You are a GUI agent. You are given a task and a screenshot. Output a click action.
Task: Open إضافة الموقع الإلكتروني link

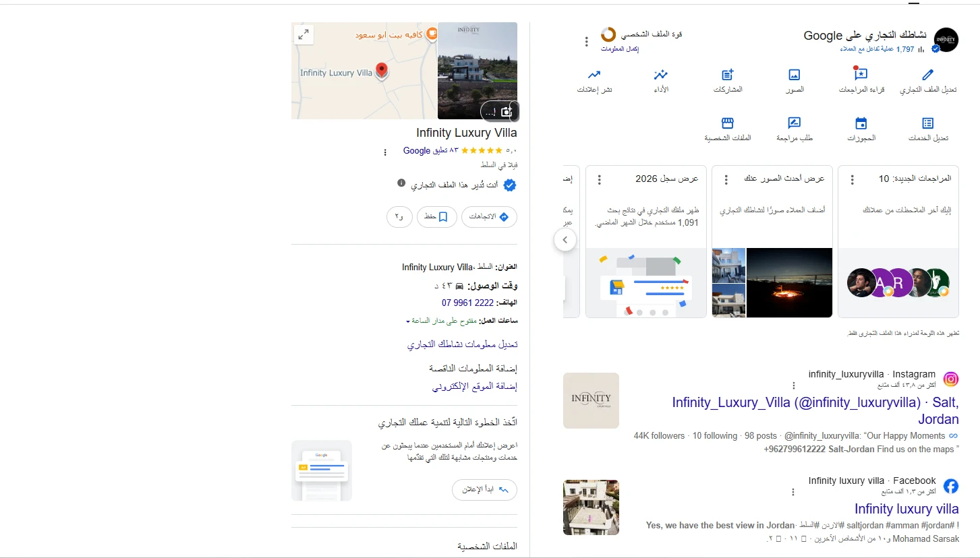click(475, 386)
